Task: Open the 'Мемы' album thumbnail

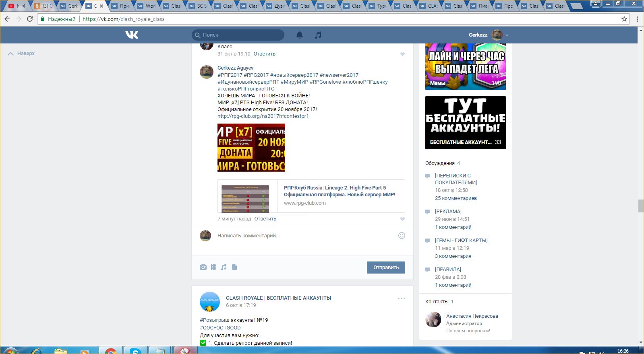Action: click(466, 67)
